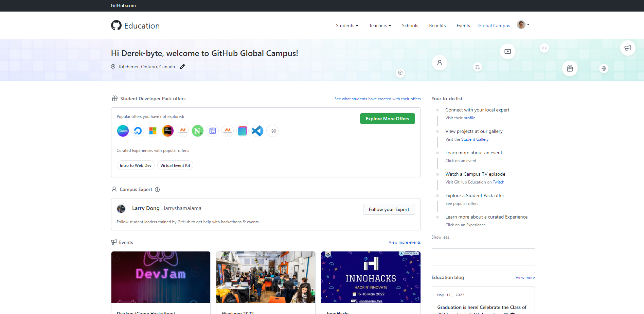This screenshot has height=314, width=644.
Task: Click "Connect with your local expert" to-do item
Action: click(x=477, y=110)
